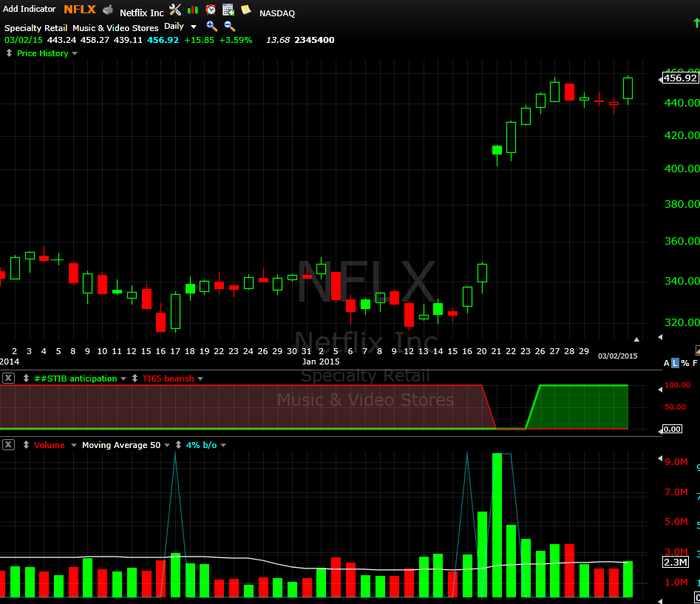
Task: Click the green-red bar chart style icon
Action: (x=193, y=10)
